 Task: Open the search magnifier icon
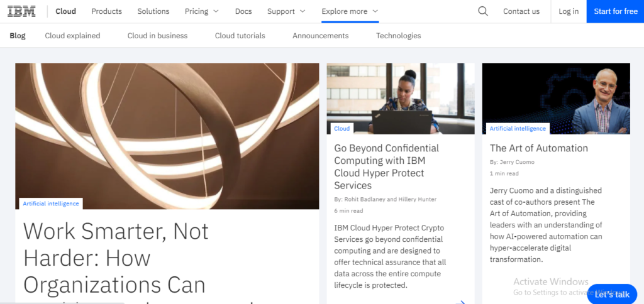pyautogui.click(x=482, y=11)
